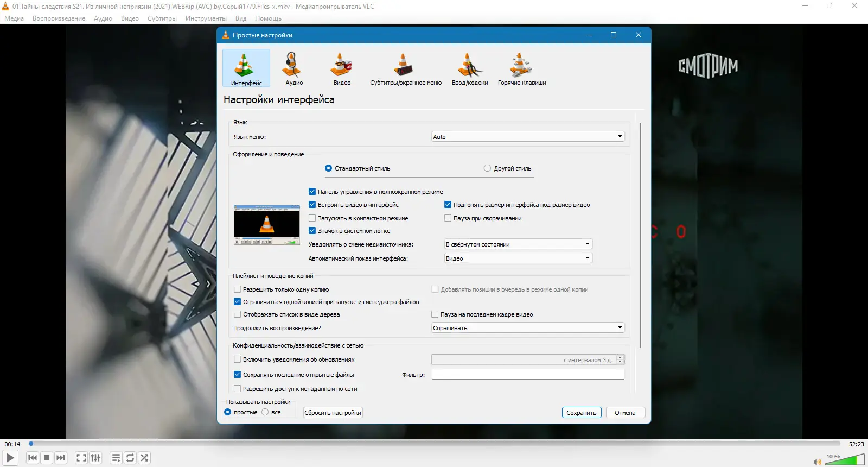Click the play button in the player
This screenshot has width=868, height=467.
point(10,458)
